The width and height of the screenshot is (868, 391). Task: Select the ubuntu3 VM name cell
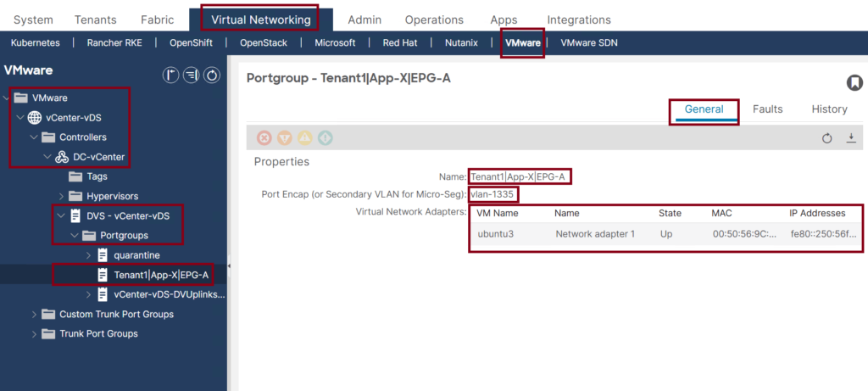pyautogui.click(x=495, y=234)
